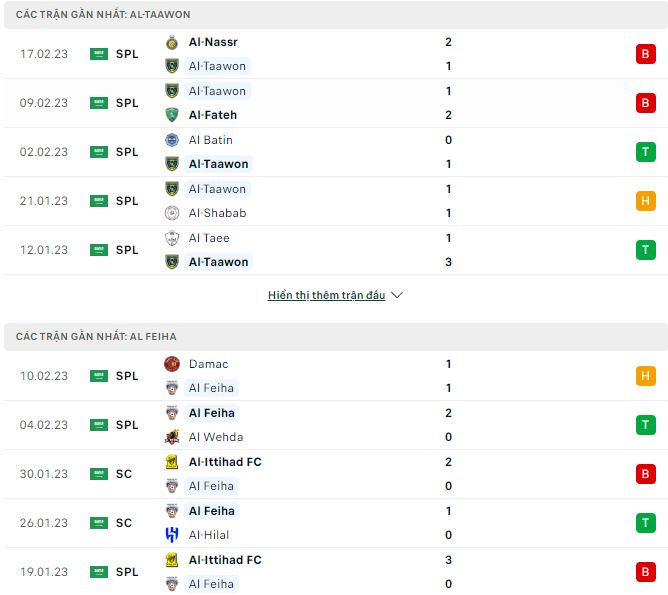Open Al-Ittihad FC link on 19.01.23 match

(x=225, y=560)
